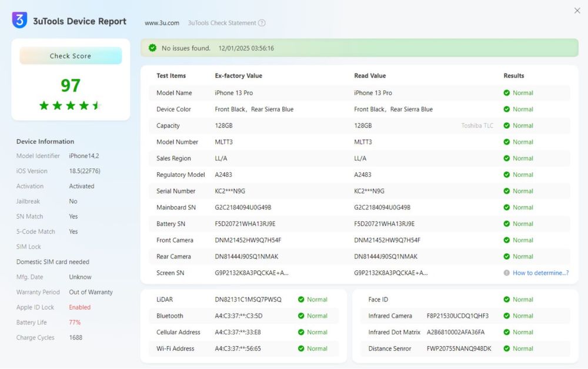Open the 3uTools Check Statement link
588x369 pixels.
click(x=222, y=23)
